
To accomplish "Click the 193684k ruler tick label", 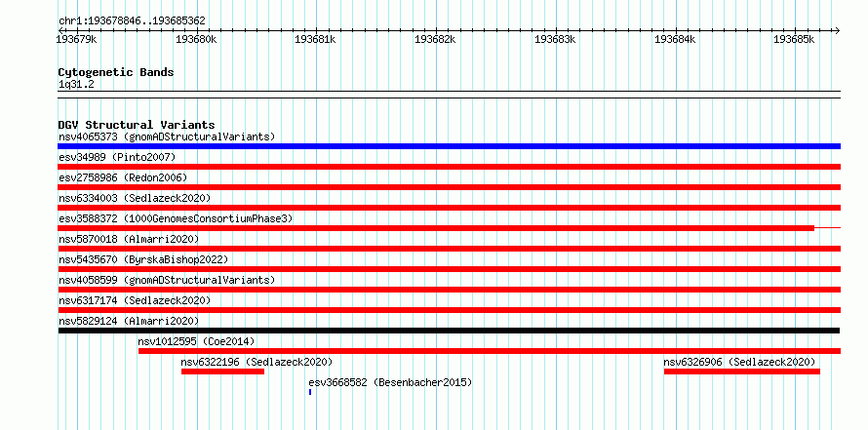I will pyautogui.click(x=675, y=40).
